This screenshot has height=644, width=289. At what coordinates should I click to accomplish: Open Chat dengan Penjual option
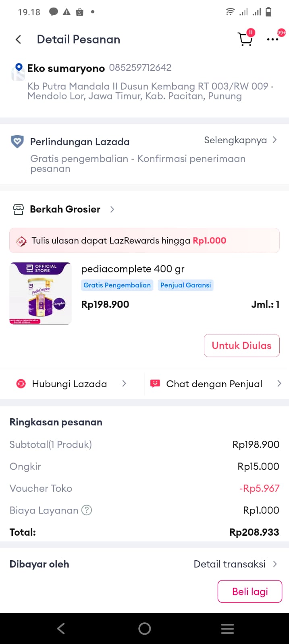point(214,384)
